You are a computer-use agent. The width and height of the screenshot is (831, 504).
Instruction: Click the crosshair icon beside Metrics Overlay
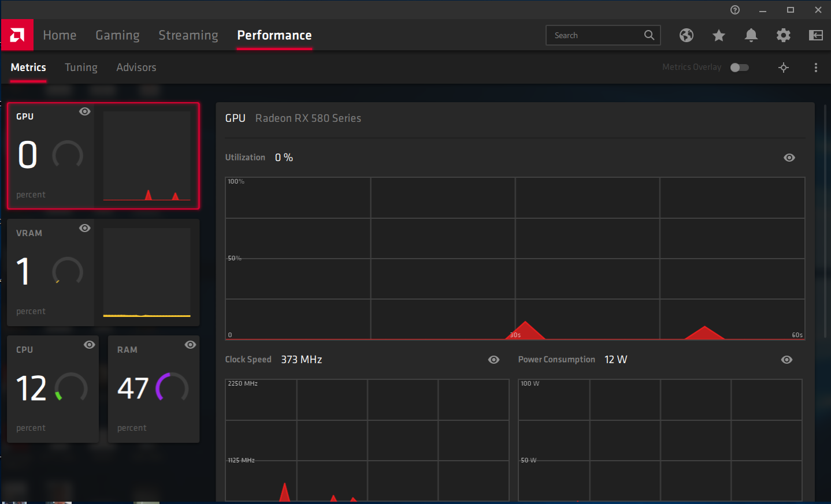tap(784, 68)
